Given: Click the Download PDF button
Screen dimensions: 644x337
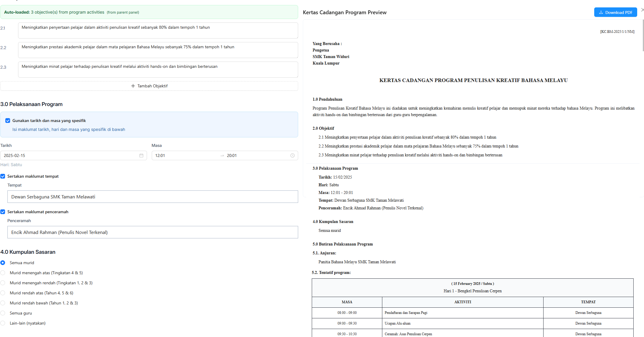Looking at the screenshot, I should pyautogui.click(x=616, y=12).
